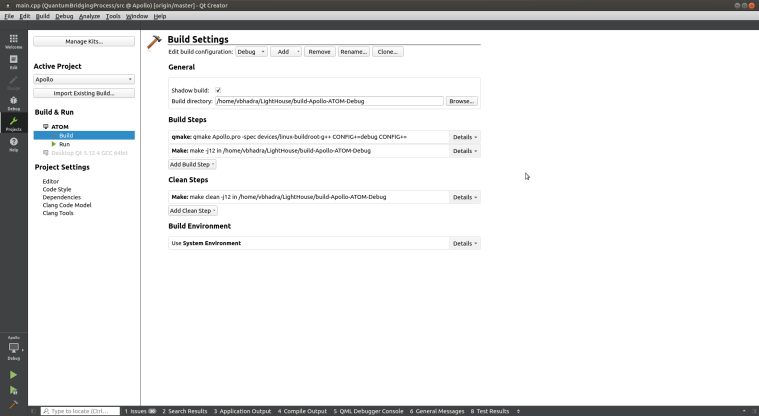
Task: Open the Compile Output pane tab
Action: (305, 411)
